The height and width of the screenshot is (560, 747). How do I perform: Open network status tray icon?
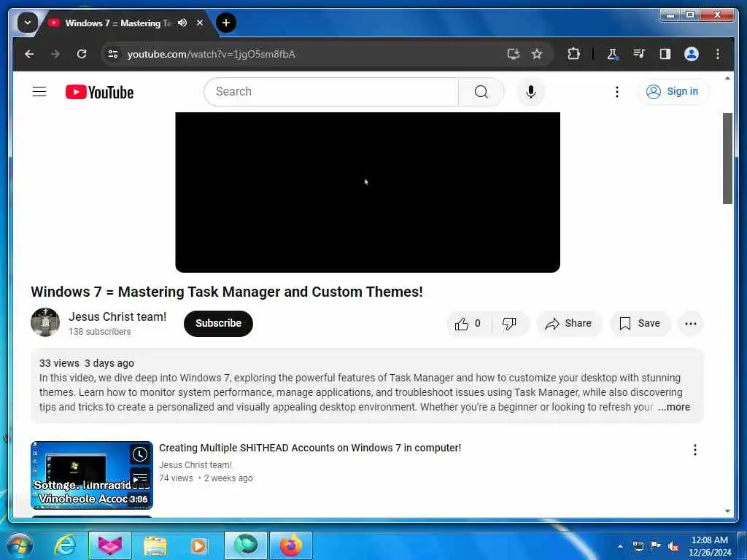click(638, 546)
